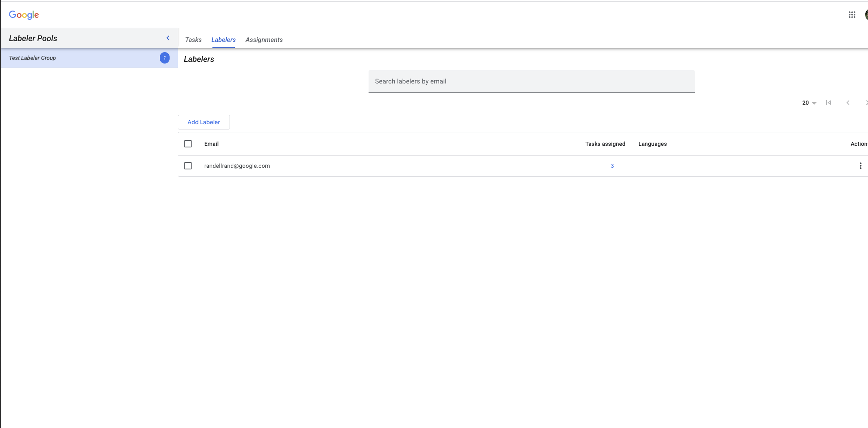Open row actions for randellrand@google.com
Viewport: 868px width, 428px height.
860,166
